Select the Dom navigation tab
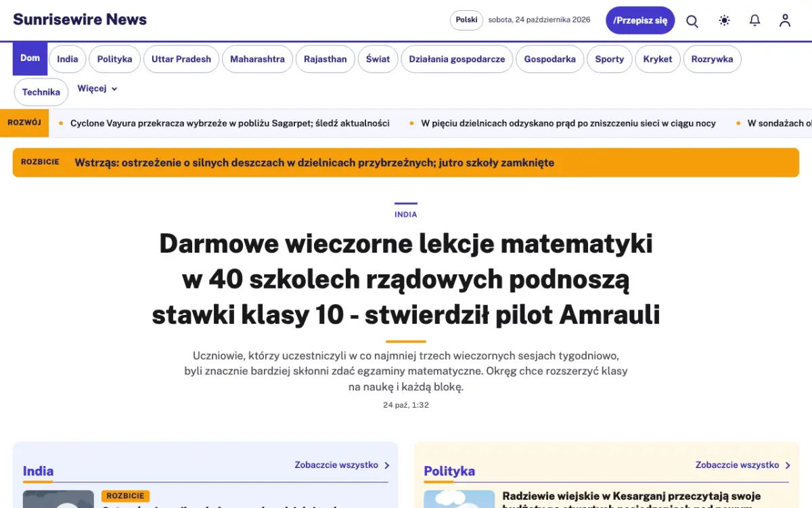 click(30, 58)
